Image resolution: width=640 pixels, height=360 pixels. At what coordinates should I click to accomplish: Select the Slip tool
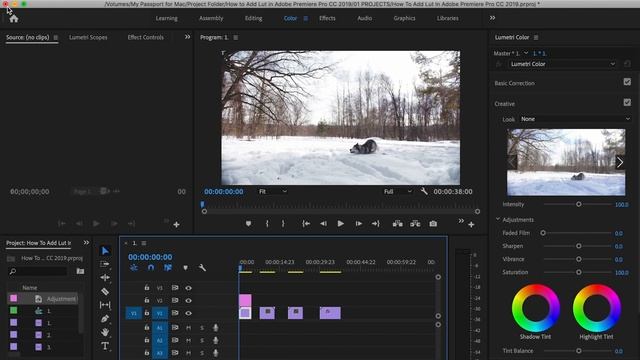click(x=105, y=305)
